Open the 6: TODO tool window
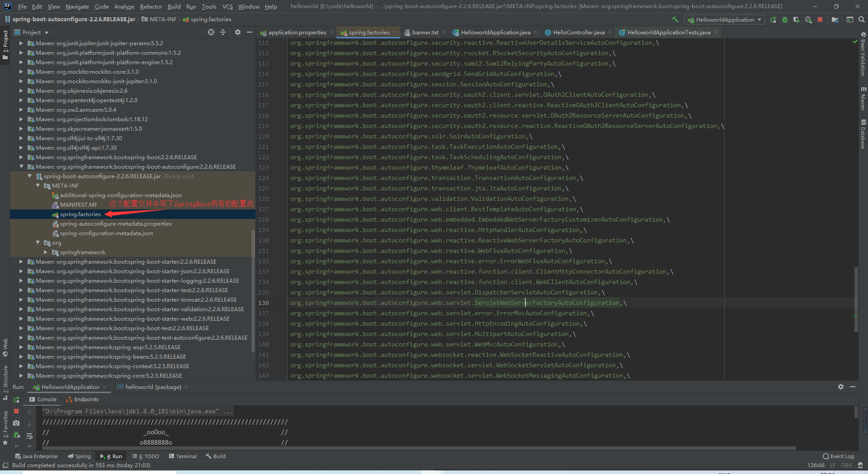868x474 pixels. pyautogui.click(x=146, y=456)
